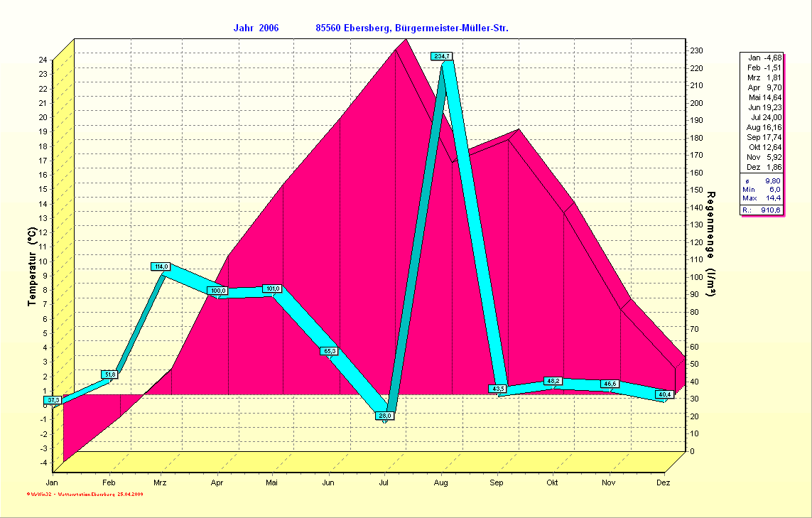This screenshot has height=518, width=812.
Task: Click the 65,3 rainfall data label
Action: [x=330, y=351]
